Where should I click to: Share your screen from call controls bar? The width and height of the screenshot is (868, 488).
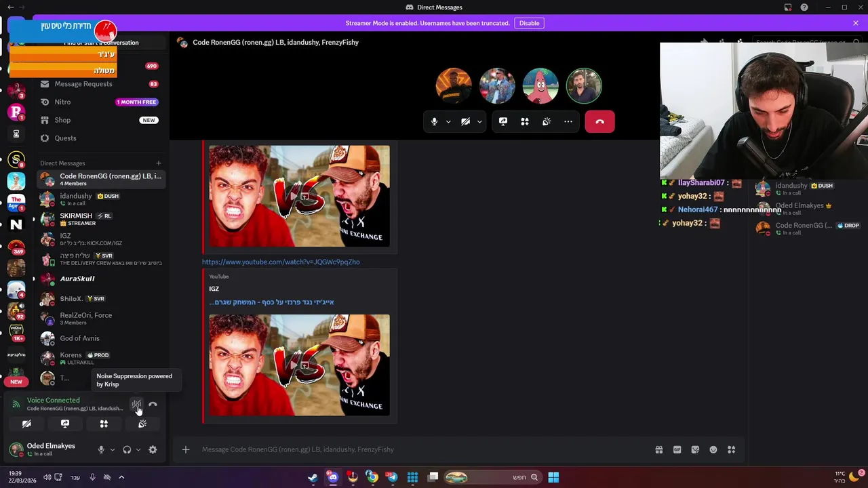point(503,121)
